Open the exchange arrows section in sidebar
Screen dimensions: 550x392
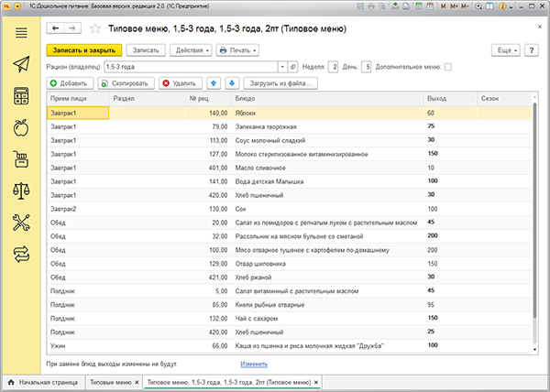[21, 254]
